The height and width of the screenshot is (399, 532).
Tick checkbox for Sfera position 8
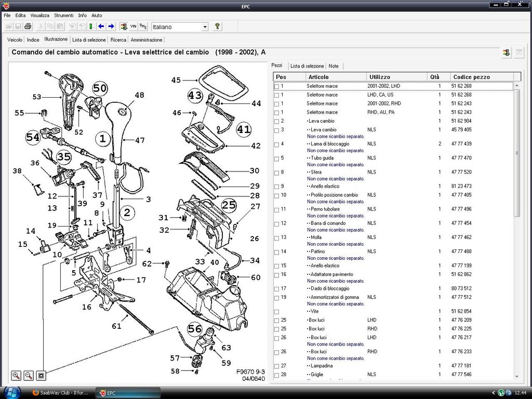(x=276, y=172)
